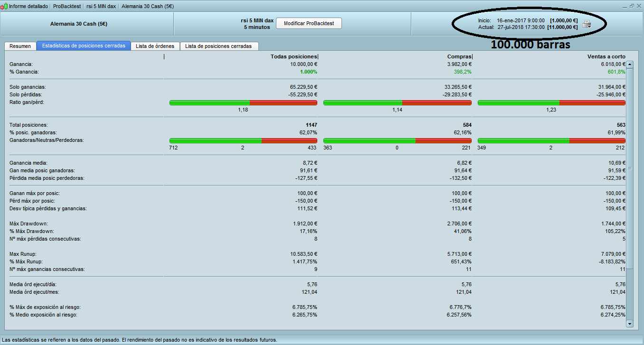
Task: Click the Inicio date 16-ene-2017 9:00:00
Action: coord(521,20)
